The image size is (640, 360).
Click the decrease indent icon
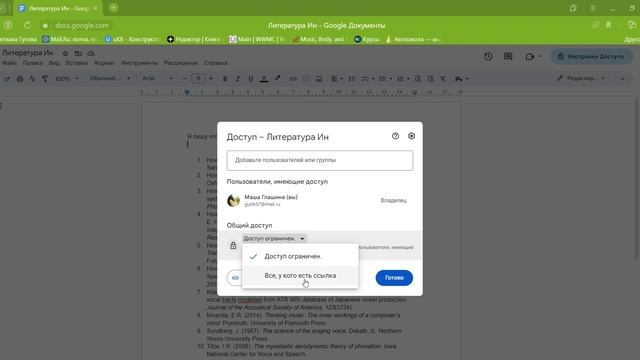[417, 78]
